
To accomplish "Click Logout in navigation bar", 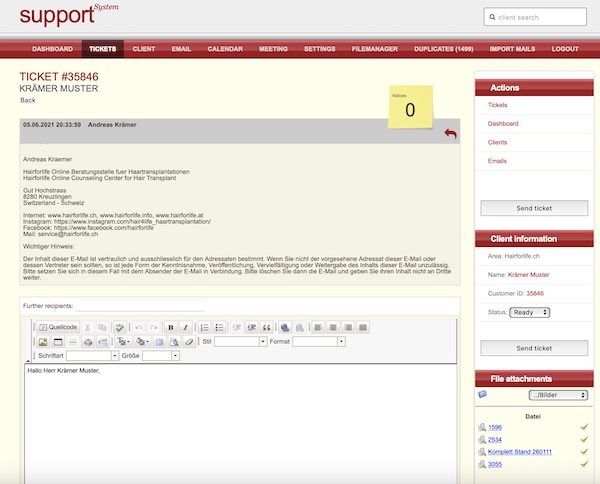I will point(565,49).
